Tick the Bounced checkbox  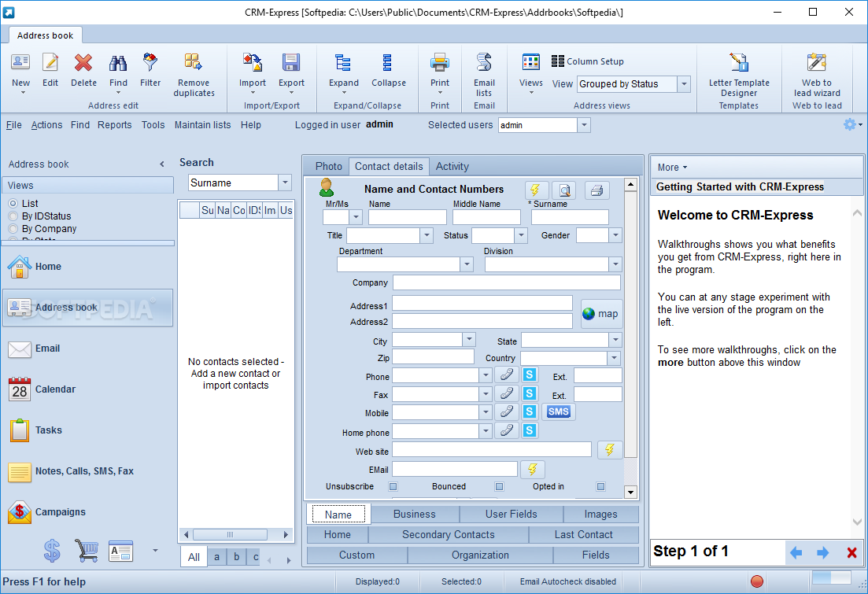pos(500,486)
